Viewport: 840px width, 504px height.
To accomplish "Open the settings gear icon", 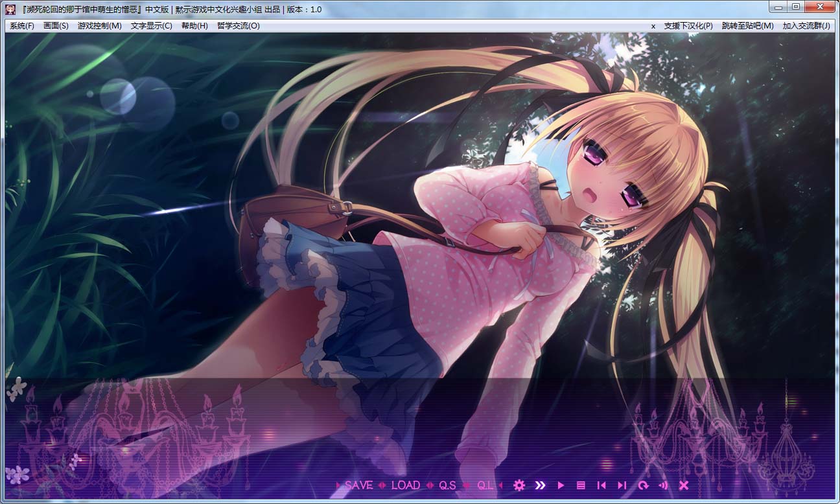I will coord(519,485).
